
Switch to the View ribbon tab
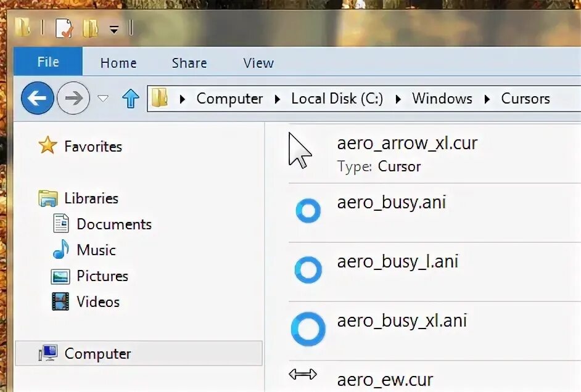(258, 63)
